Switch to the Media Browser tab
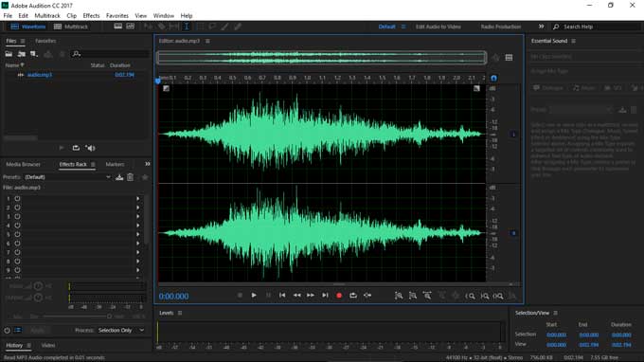Image resolution: width=644 pixels, height=362 pixels. coord(23,164)
